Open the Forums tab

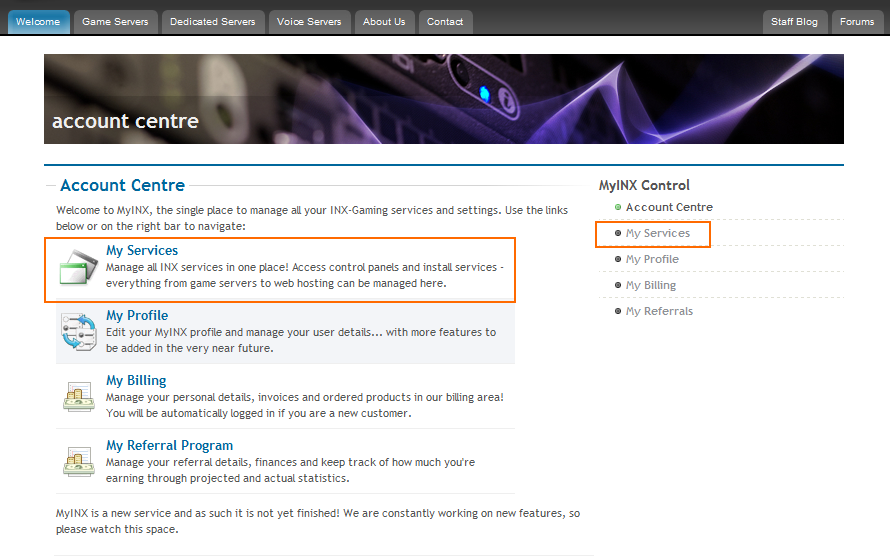pyautogui.click(x=857, y=22)
